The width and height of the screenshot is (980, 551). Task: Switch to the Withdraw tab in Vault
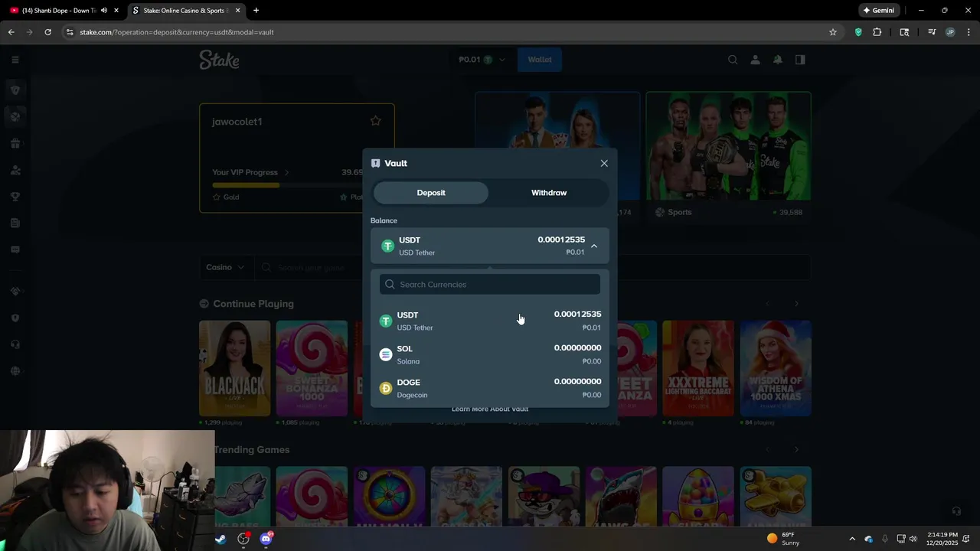pos(549,193)
